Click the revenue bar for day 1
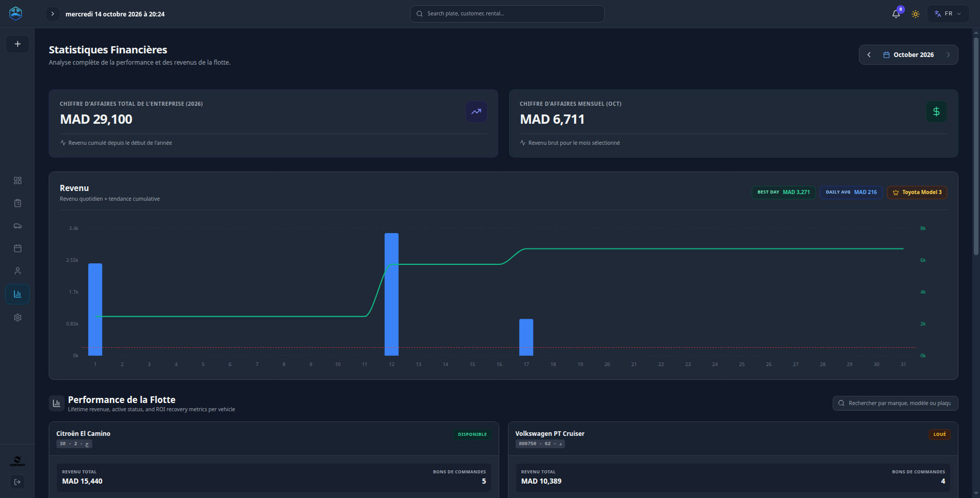Screen dimensions: 980x498 coord(95,310)
